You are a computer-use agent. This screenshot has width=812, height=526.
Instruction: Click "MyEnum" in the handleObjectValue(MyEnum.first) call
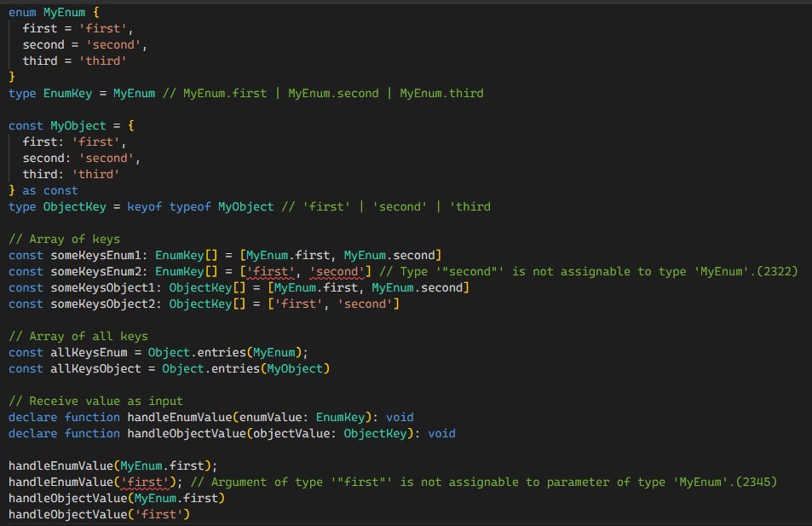pyautogui.click(x=155, y=498)
